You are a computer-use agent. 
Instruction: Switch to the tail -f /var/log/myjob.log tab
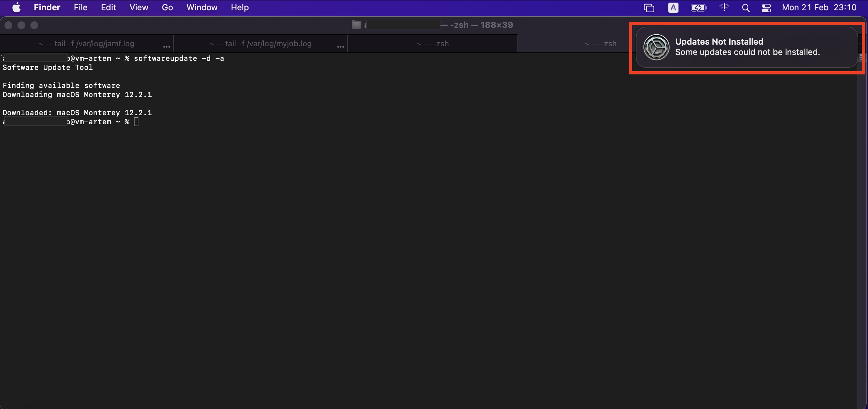[260, 43]
